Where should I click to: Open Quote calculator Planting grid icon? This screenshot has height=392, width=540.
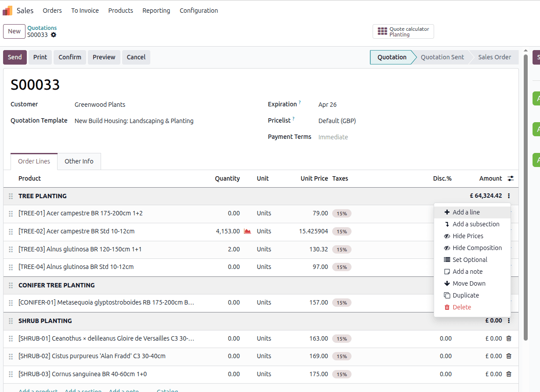coord(383,32)
